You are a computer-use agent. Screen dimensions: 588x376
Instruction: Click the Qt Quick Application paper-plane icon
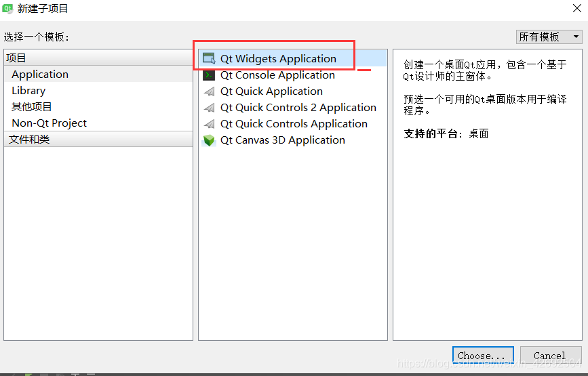point(209,91)
